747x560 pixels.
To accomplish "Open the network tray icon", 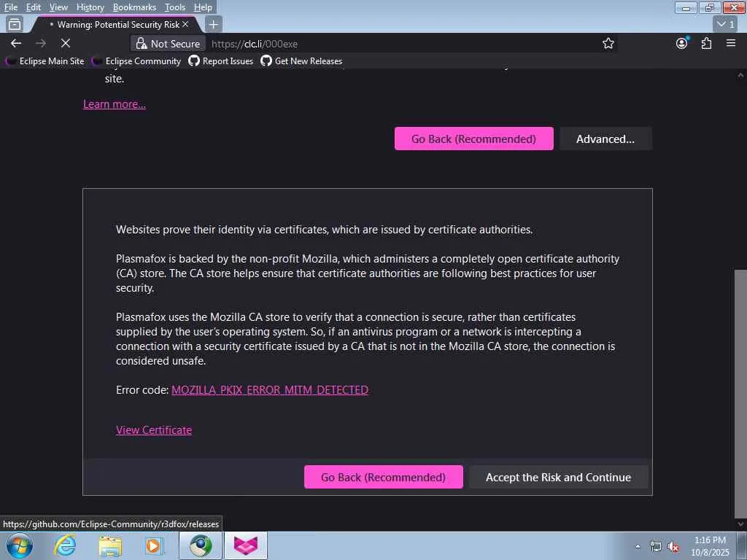I will [656, 546].
